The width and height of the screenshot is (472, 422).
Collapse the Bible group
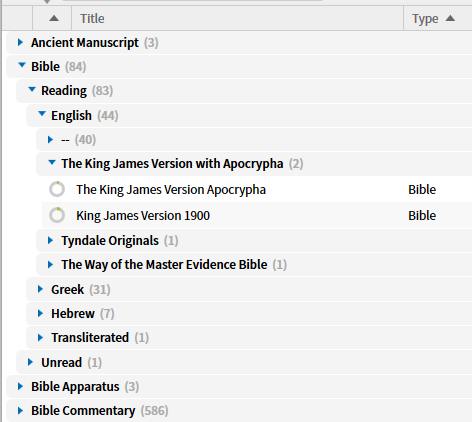22,65
